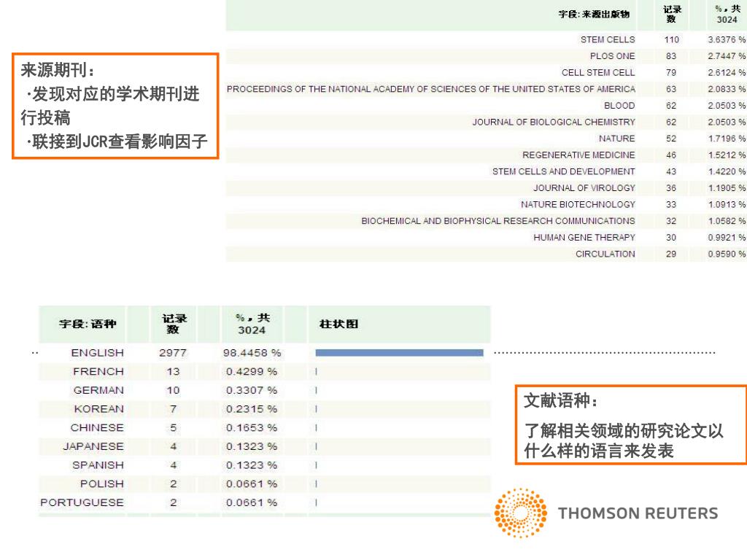This screenshot has height=560, width=747.
Task: Click the 柱状图 column header
Action: (x=338, y=324)
